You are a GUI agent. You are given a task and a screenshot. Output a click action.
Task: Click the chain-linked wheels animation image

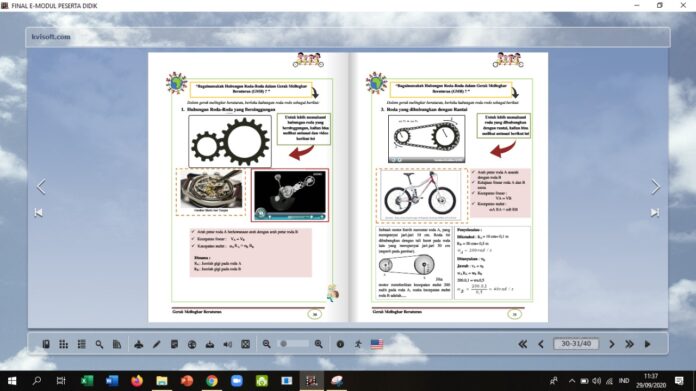pyautogui.click(x=427, y=139)
